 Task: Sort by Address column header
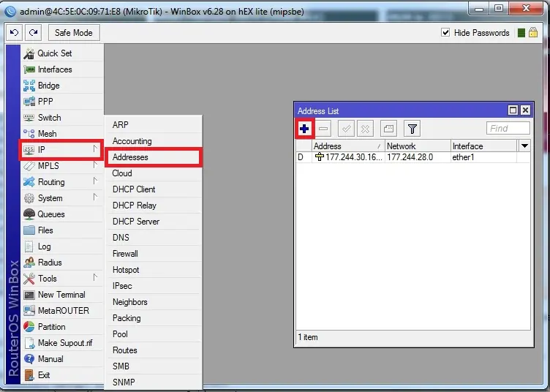pos(348,146)
